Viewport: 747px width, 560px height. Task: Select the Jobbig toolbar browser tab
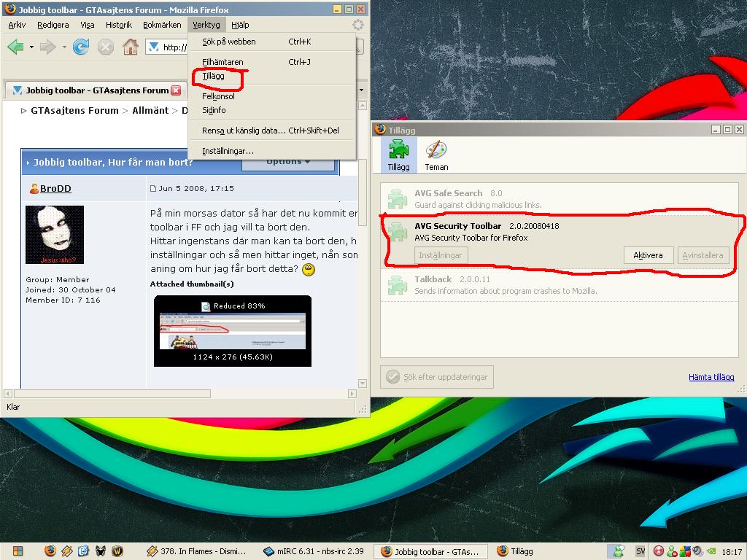pos(96,90)
